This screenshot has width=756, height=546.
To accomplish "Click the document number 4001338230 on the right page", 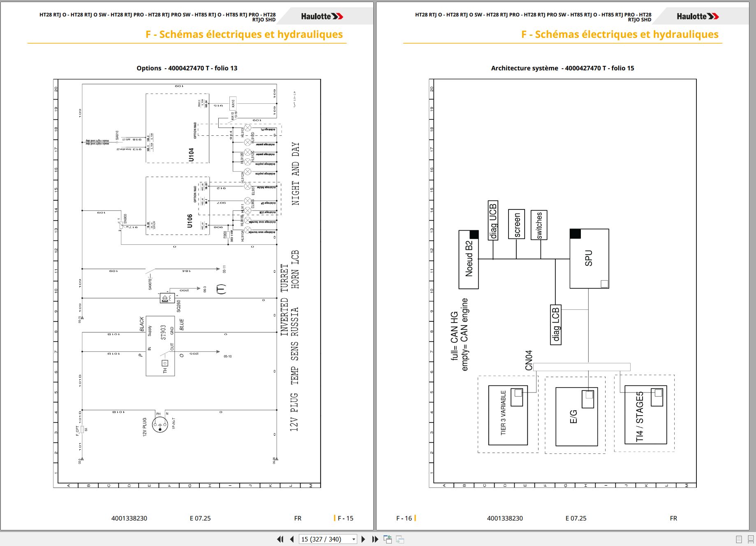I will pos(505,518).
